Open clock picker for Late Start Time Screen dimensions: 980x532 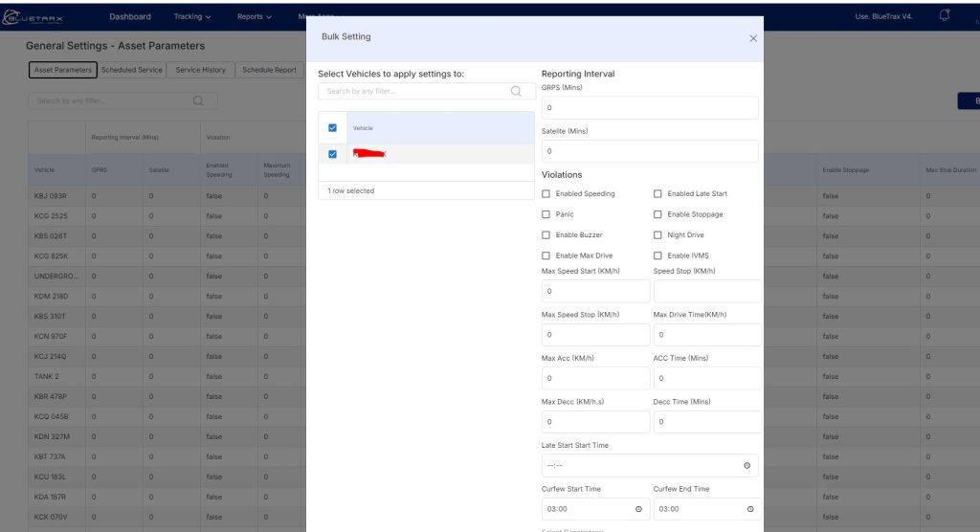point(746,466)
